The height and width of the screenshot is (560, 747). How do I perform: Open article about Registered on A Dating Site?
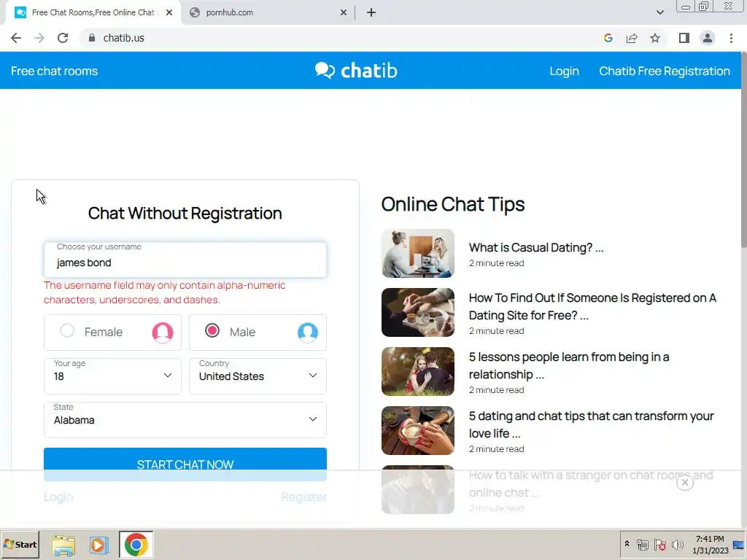pos(592,306)
